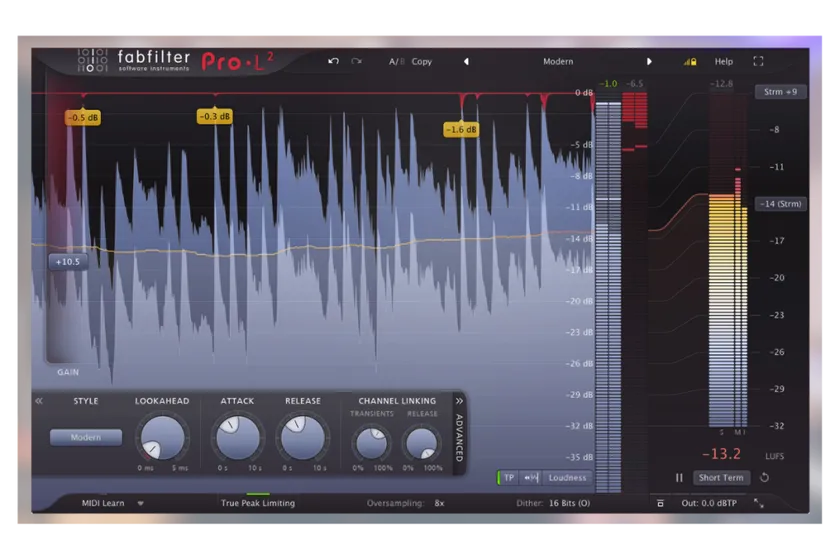Pause the loudness meter
840x560 pixels.
(679, 477)
